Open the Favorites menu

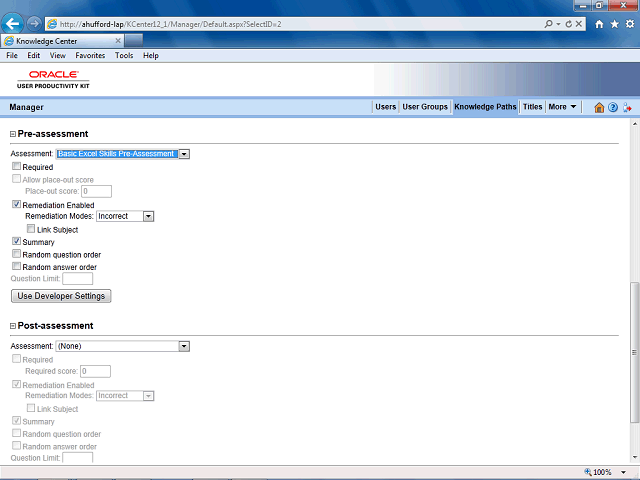point(90,56)
